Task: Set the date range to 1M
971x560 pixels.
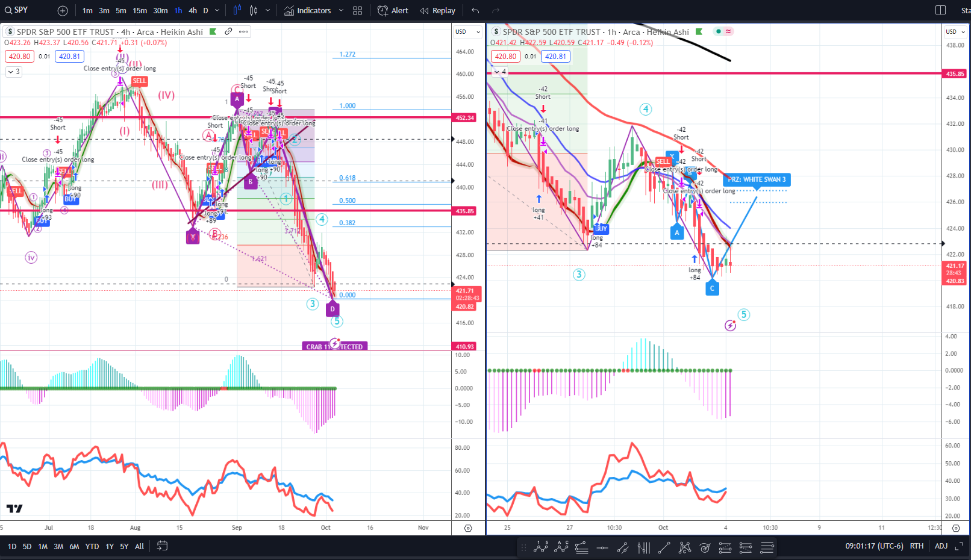Action: click(43, 547)
